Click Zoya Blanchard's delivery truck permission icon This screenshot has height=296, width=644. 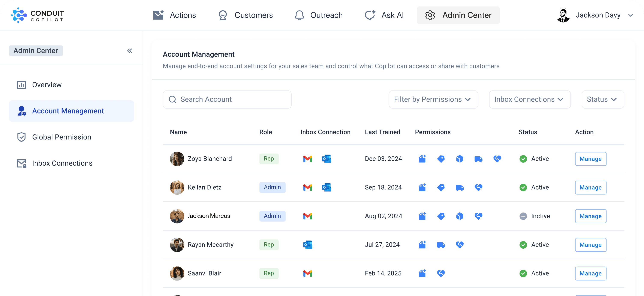point(478,159)
